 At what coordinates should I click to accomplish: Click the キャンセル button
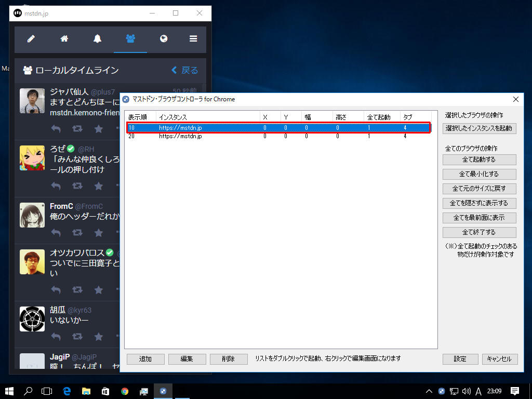pyautogui.click(x=500, y=359)
